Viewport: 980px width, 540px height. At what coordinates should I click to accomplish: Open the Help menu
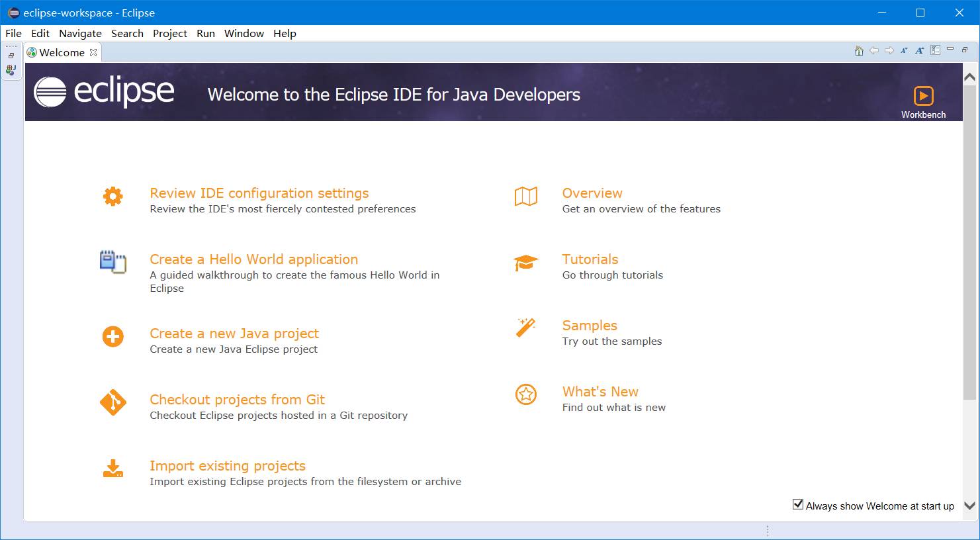click(285, 33)
